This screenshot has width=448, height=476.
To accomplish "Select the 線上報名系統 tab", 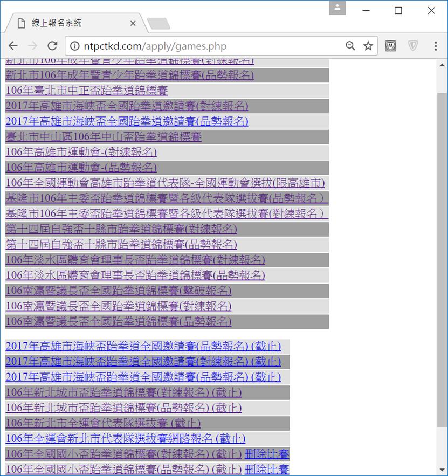I will coord(70,23).
